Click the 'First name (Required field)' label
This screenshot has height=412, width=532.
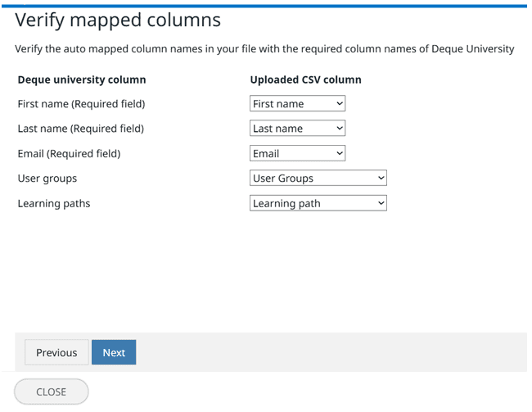81,104
